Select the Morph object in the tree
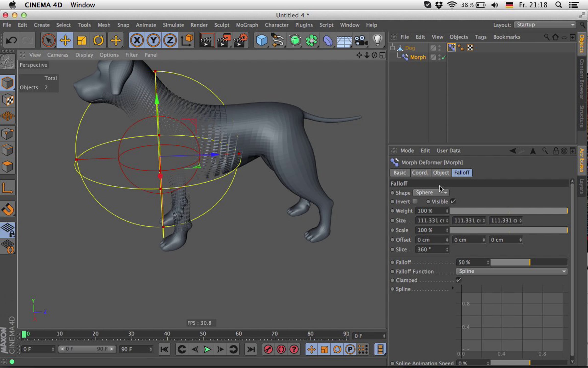The width and height of the screenshot is (588, 368). (x=418, y=57)
